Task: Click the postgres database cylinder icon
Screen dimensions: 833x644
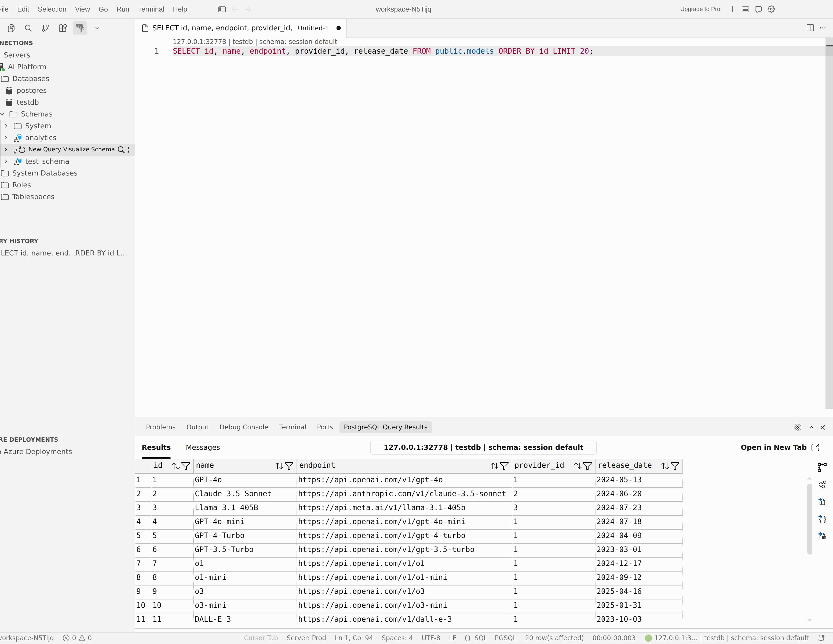Action: click(9, 90)
